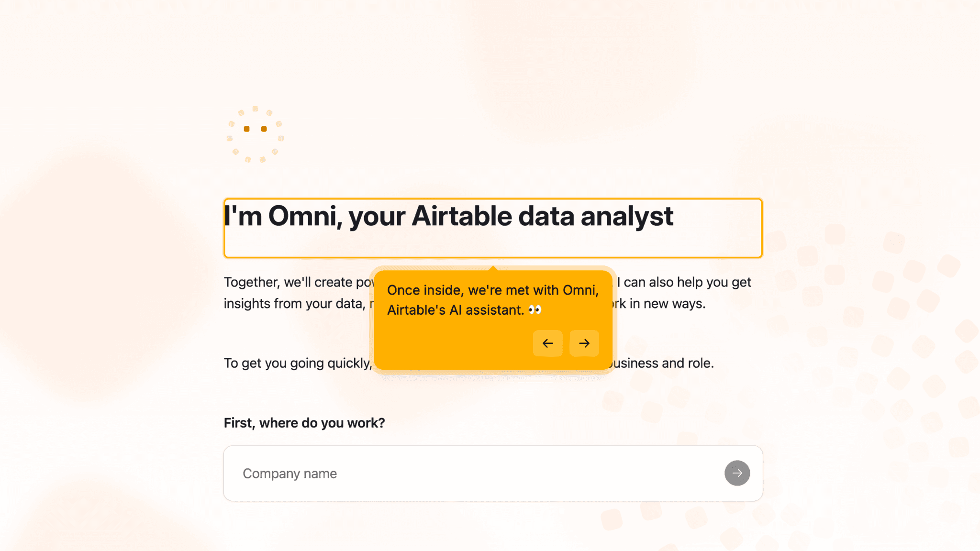
Task: Submit the company name with the arrow button
Action: tap(737, 473)
